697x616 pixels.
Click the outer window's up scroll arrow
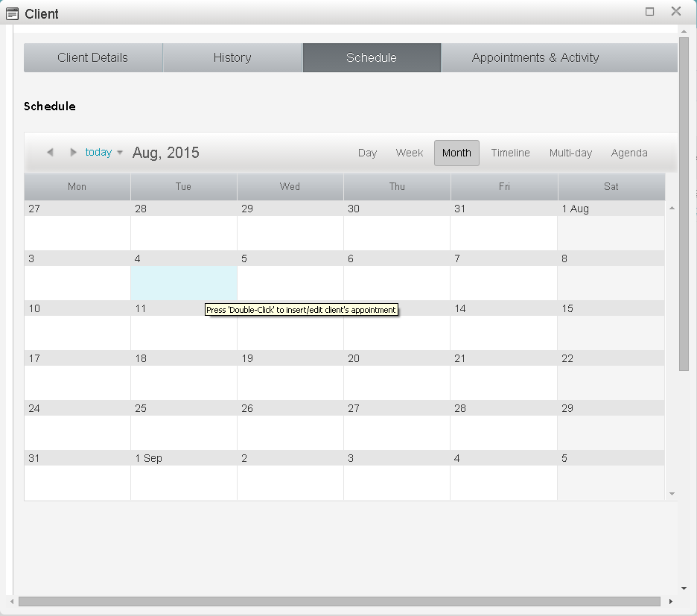[684, 31]
